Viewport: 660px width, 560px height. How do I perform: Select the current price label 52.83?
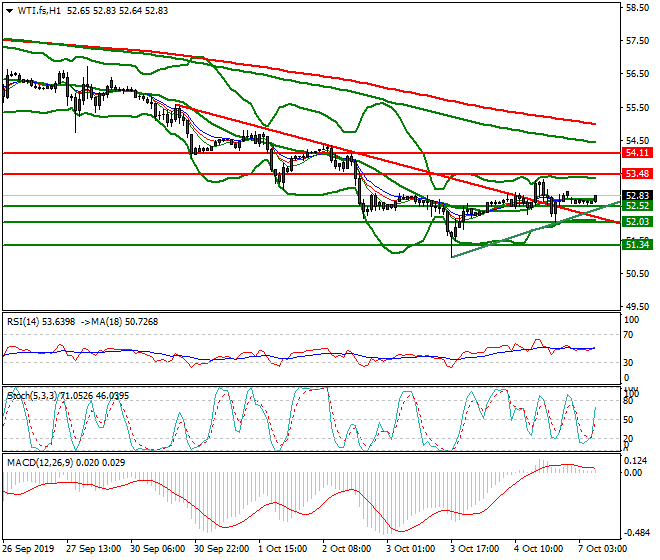point(637,195)
